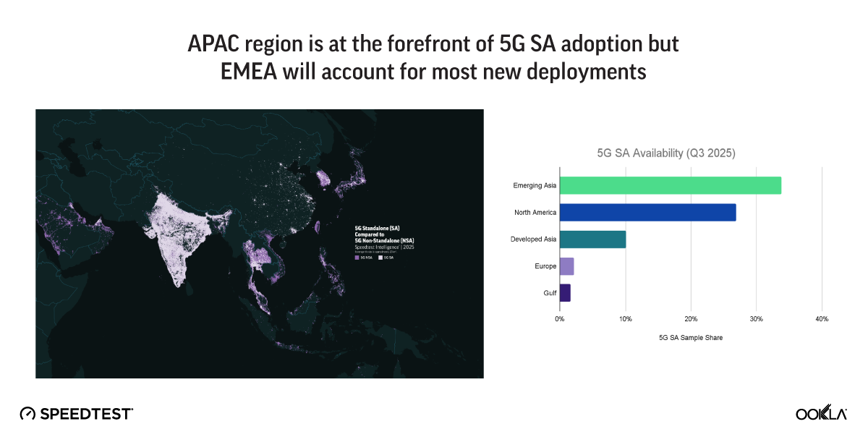Select the 5G SA legend swatch
The image size is (868, 445).
380,258
